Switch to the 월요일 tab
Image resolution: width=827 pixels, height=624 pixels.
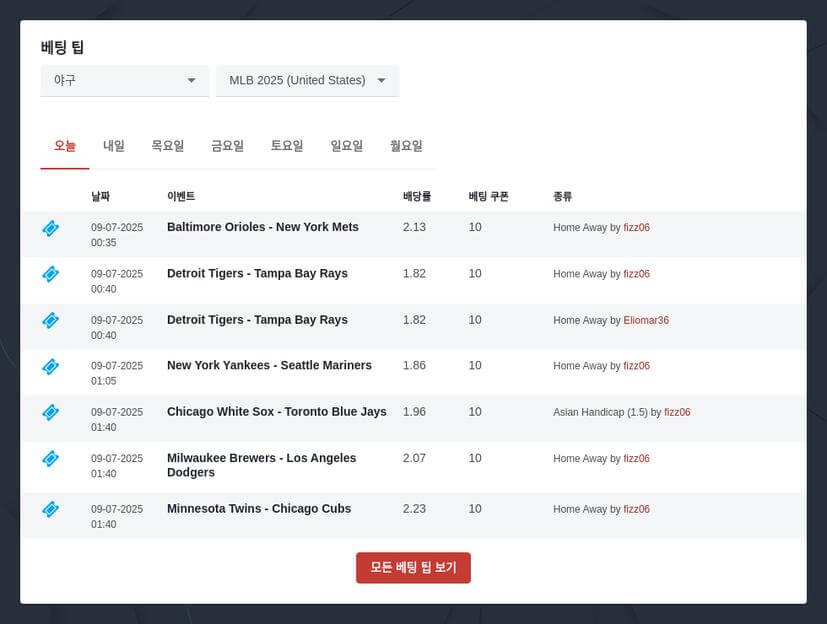tap(406, 146)
